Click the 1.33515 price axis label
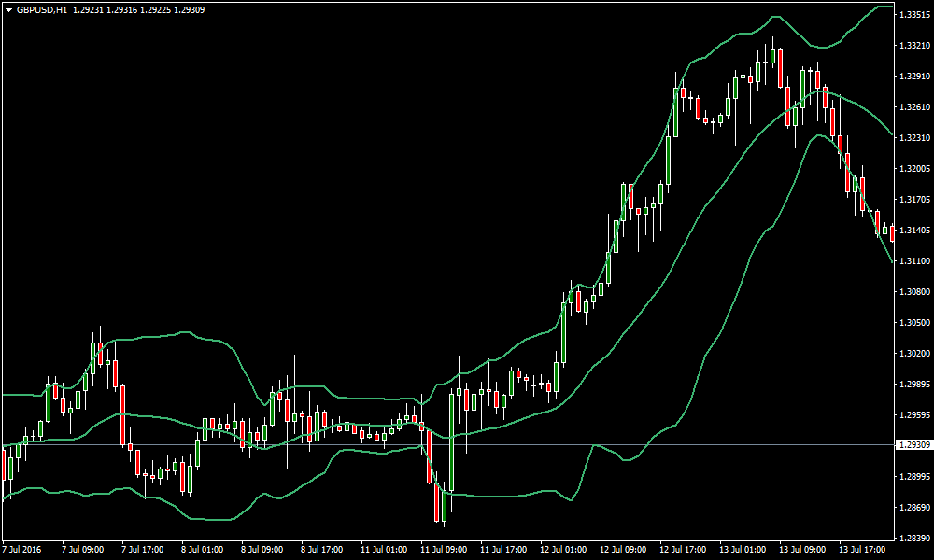This screenshot has height=560, width=934. click(x=914, y=15)
